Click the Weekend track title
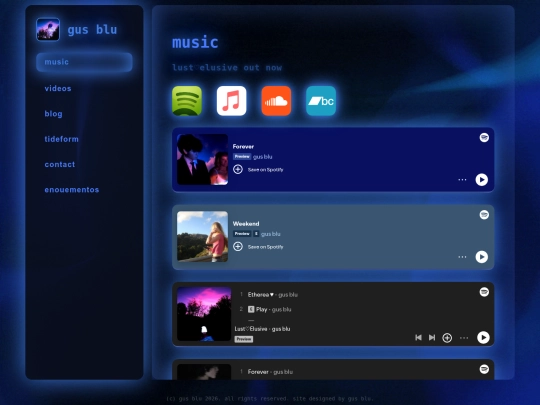This screenshot has width=540, height=405. (x=246, y=224)
